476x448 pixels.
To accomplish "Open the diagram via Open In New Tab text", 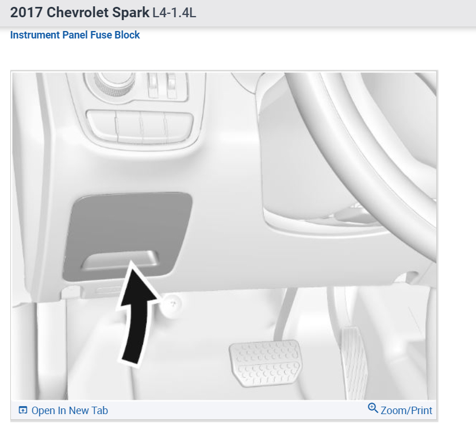I will click(70, 411).
